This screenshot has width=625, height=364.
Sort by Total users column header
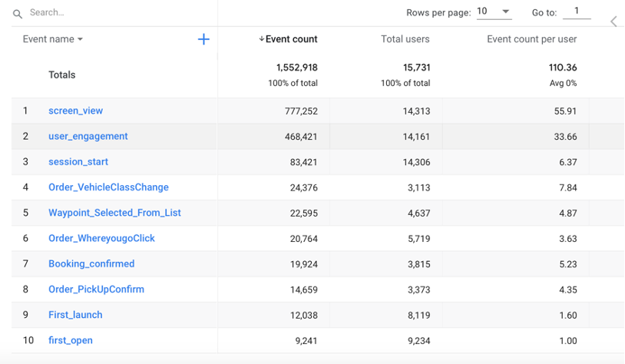coord(405,39)
